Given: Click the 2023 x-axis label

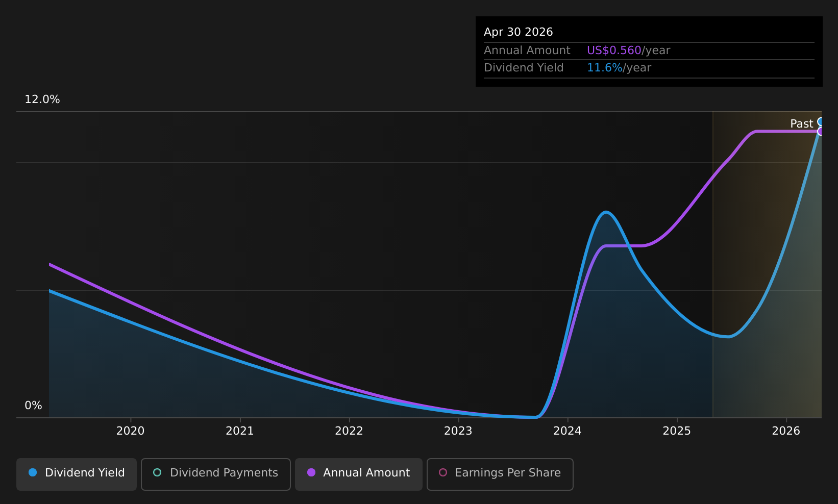Looking at the screenshot, I should (x=458, y=431).
